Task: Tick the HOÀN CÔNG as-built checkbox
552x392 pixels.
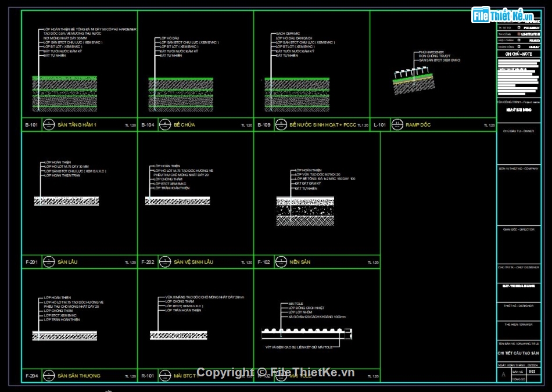Action: (518, 46)
